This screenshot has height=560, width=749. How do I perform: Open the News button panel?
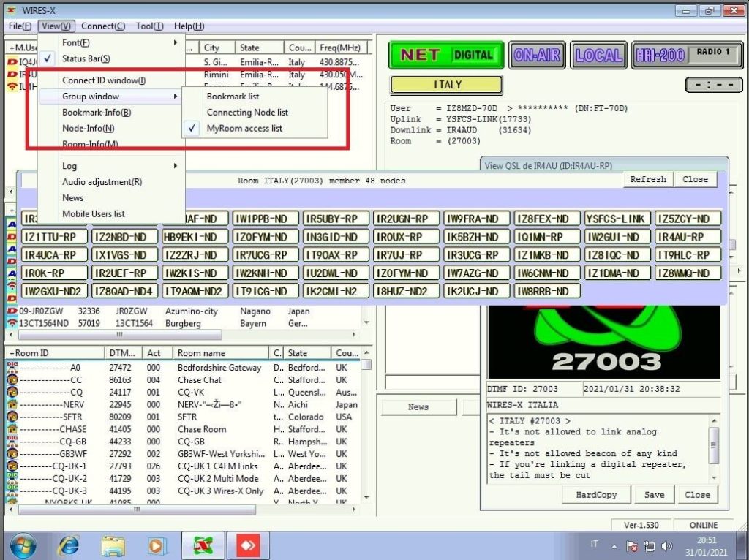coord(418,407)
